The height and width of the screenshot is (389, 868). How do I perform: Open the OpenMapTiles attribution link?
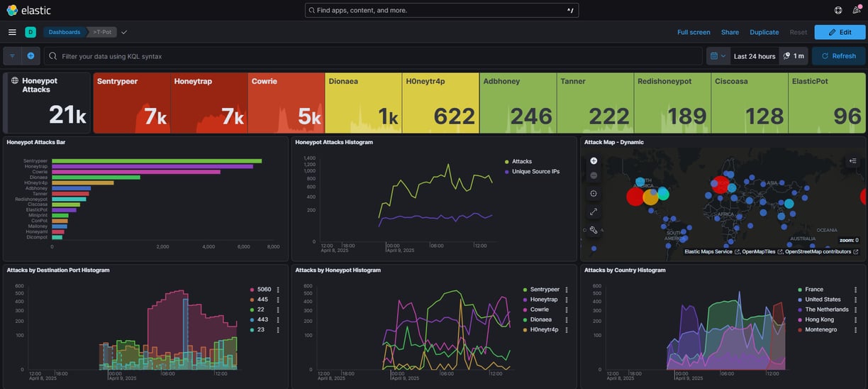(762, 252)
